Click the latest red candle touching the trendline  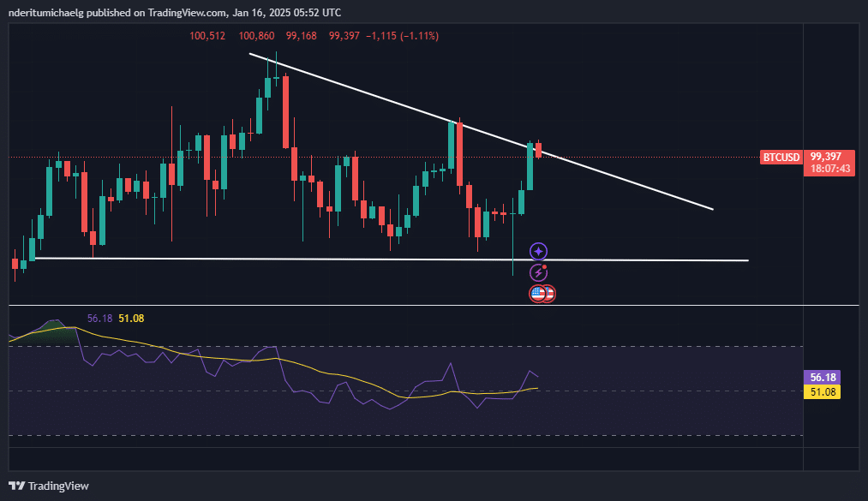(x=538, y=150)
